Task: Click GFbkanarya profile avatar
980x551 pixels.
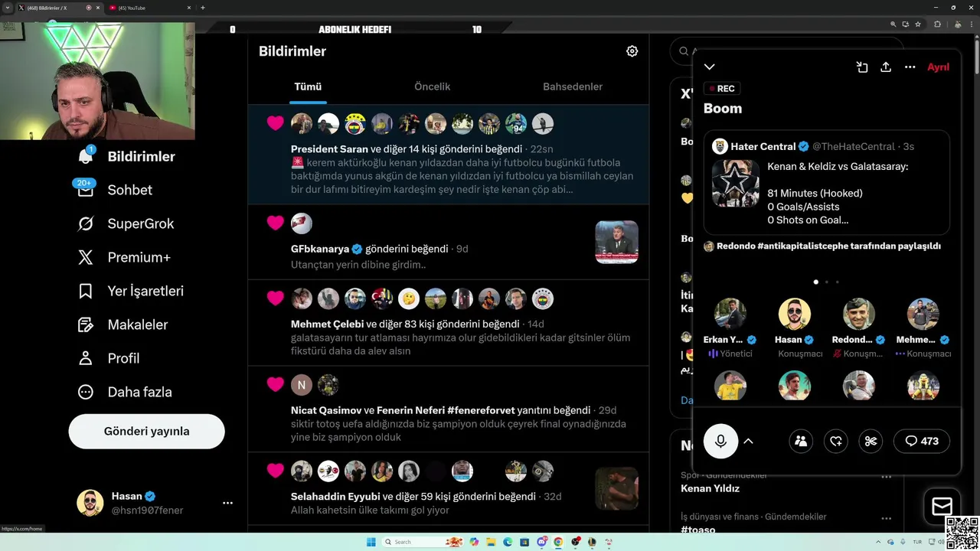Action: coord(302,223)
